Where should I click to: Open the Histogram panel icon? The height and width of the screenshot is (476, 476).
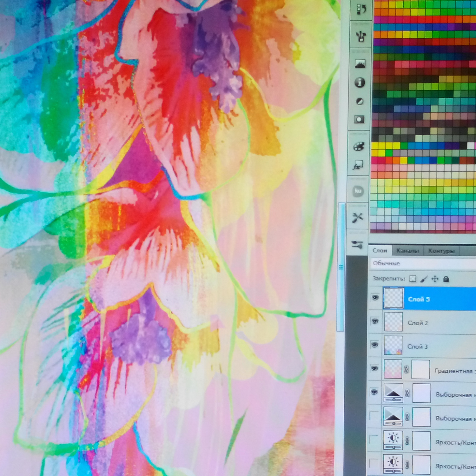[360, 64]
